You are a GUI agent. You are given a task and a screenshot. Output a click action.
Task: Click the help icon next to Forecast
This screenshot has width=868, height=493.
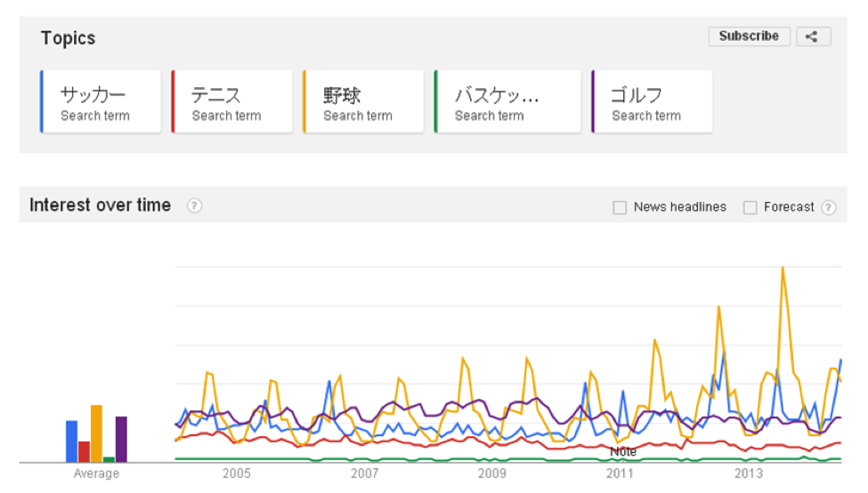tap(828, 207)
